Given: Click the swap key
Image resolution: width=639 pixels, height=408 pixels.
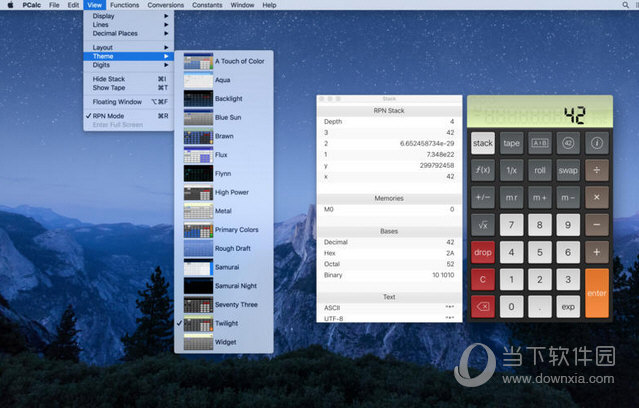Looking at the screenshot, I should point(568,170).
